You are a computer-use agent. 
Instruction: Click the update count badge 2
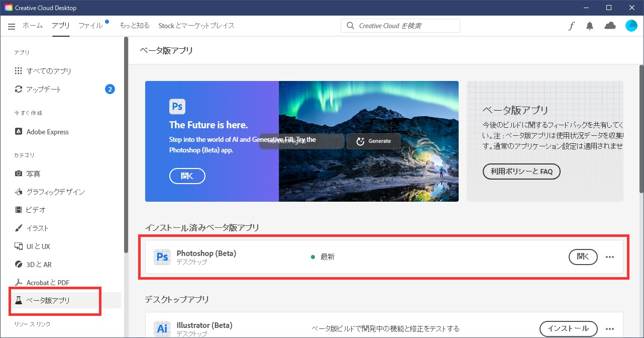click(x=110, y=89)
